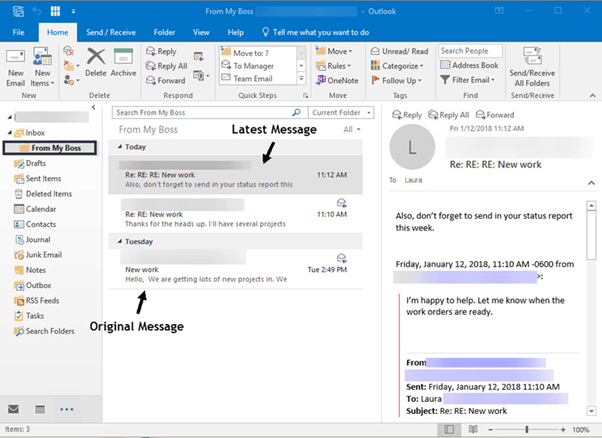The image size is (602, 438).
Task: Select the Sent Items folder
Action: 42,177
